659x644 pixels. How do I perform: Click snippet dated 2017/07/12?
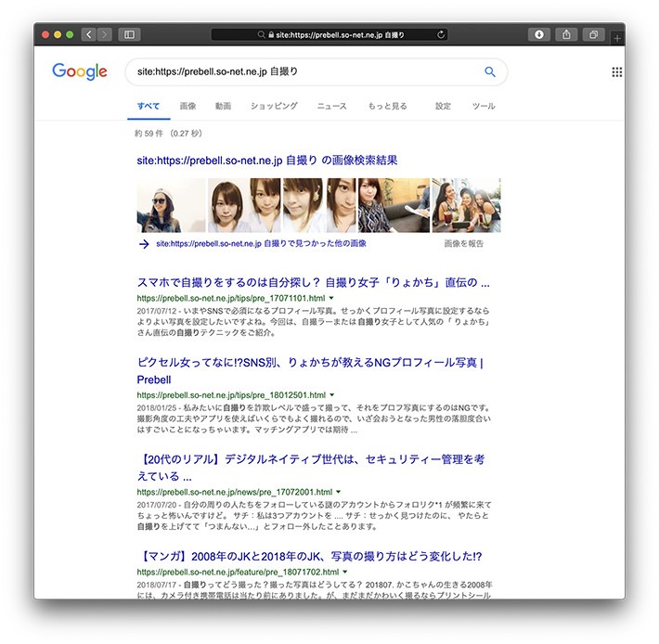pyautogui.click(x=313, y=321)
